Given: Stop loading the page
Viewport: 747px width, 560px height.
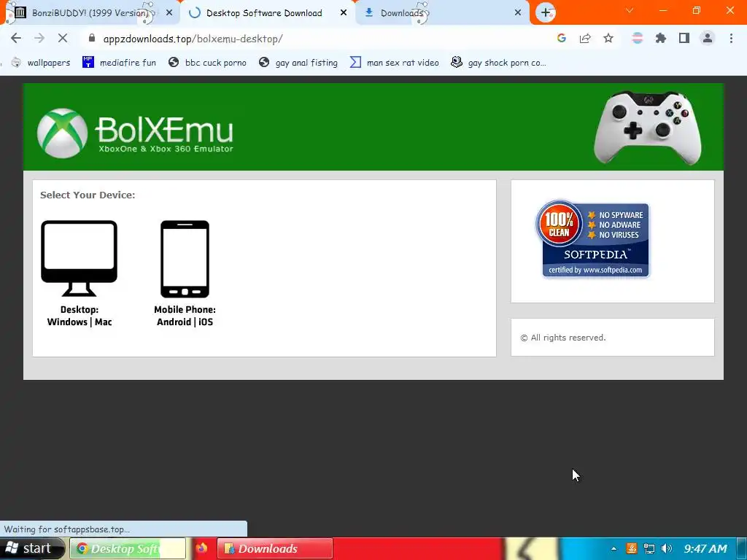Looking at the screenshot, I should (x=63, y=39).
